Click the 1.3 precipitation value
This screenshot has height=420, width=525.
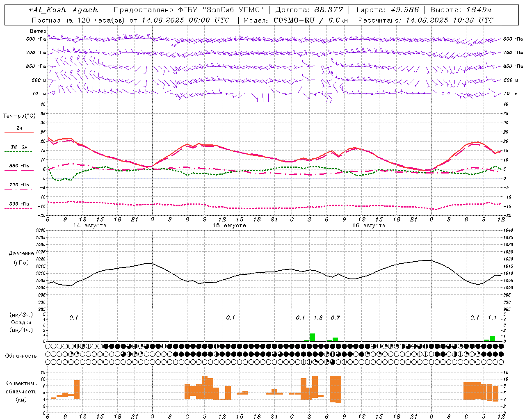(318, 318)
